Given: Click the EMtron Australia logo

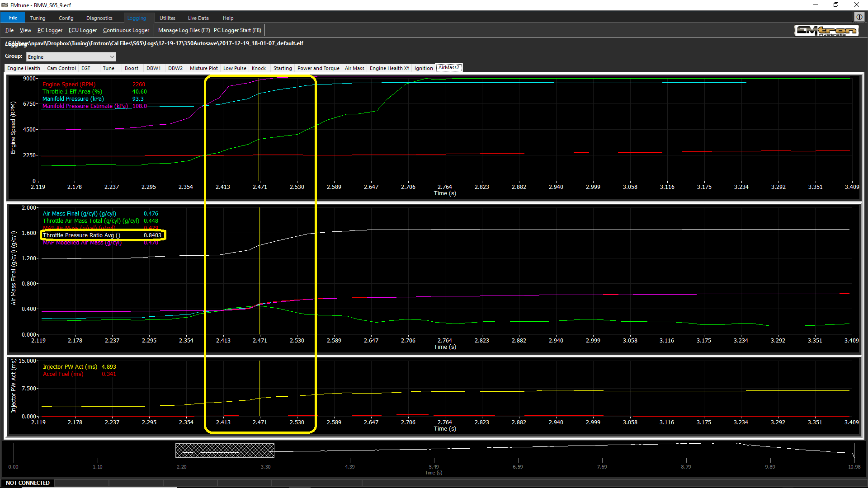Looking at the screenshot, I should point(826,31).
